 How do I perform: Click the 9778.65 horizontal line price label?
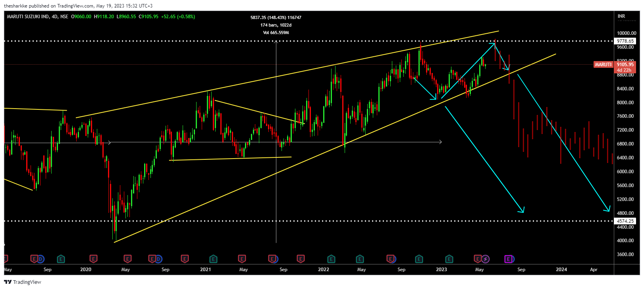pos(625,41)
